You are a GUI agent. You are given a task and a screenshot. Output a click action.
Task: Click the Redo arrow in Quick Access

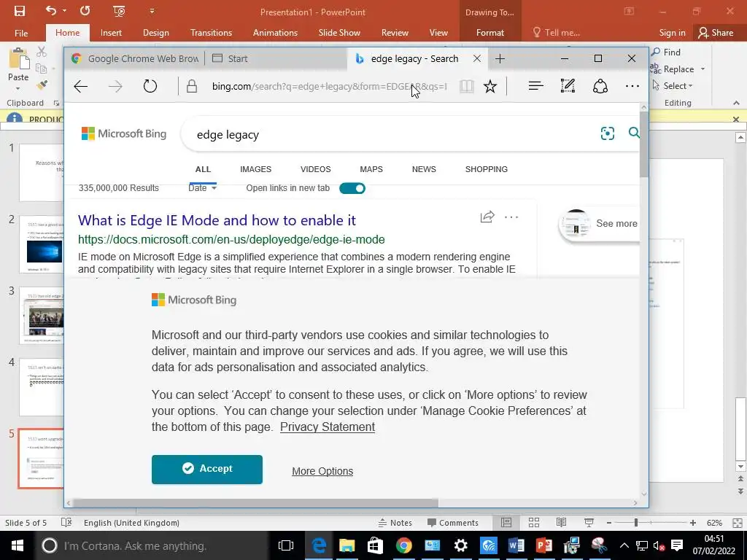85,10
